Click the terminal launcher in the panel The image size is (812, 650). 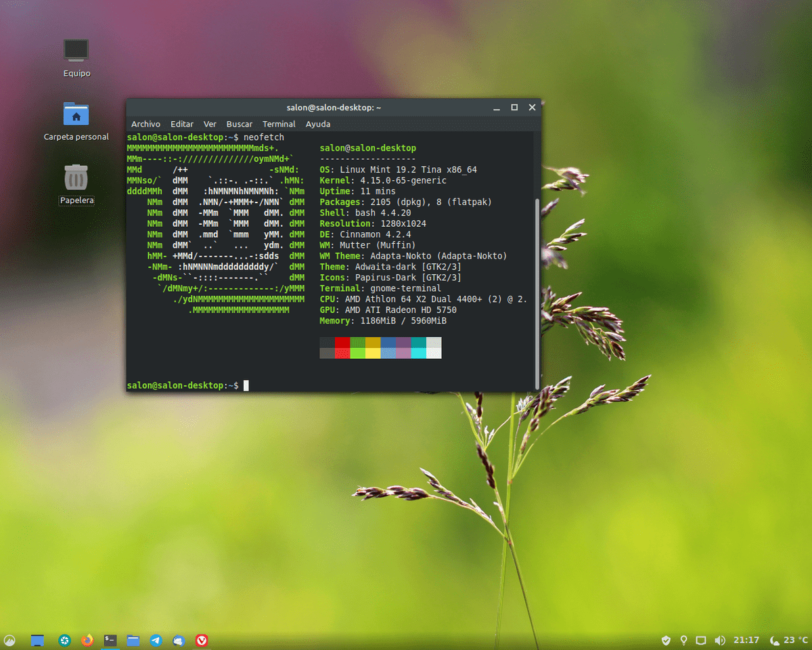(x=110, y=640)
